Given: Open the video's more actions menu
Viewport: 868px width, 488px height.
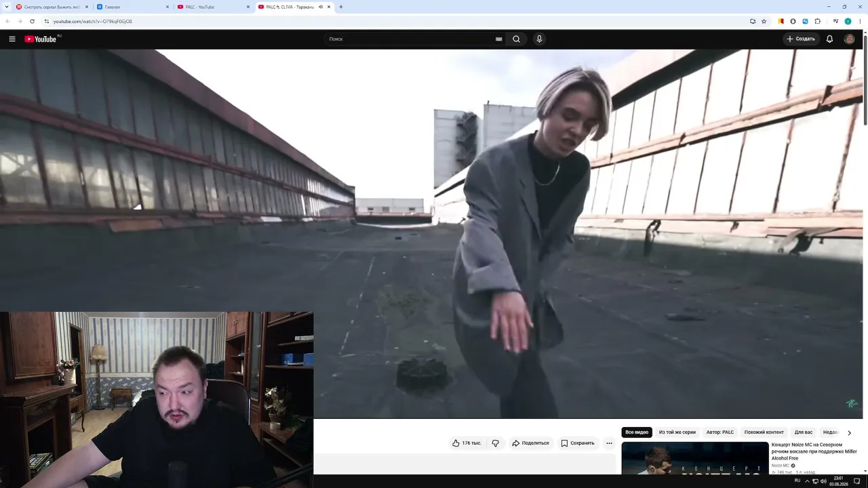Looking at the screenshot, I should pos(609,443).
